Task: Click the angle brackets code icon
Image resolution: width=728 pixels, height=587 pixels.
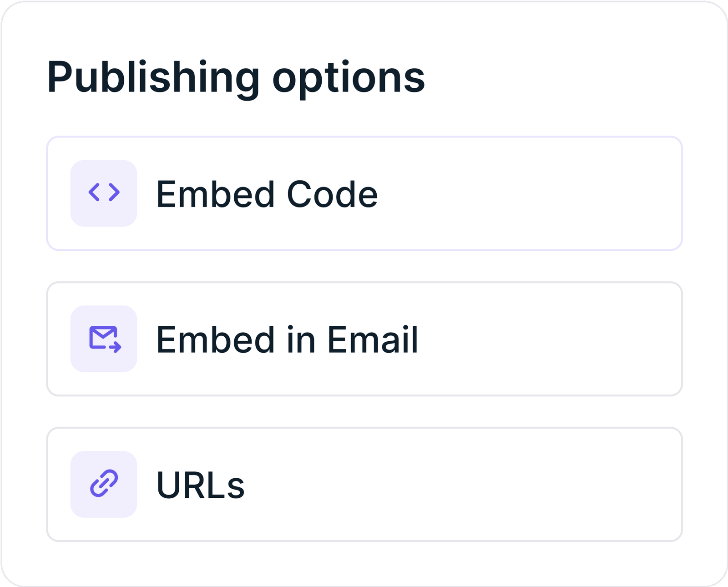Action: [x=104, y=192]
